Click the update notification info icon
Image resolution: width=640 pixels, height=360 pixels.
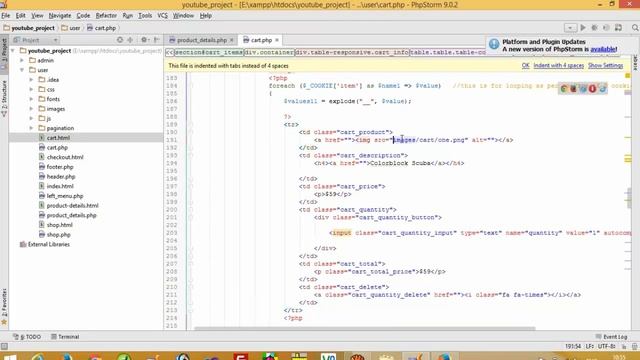[x=494, y=44]
